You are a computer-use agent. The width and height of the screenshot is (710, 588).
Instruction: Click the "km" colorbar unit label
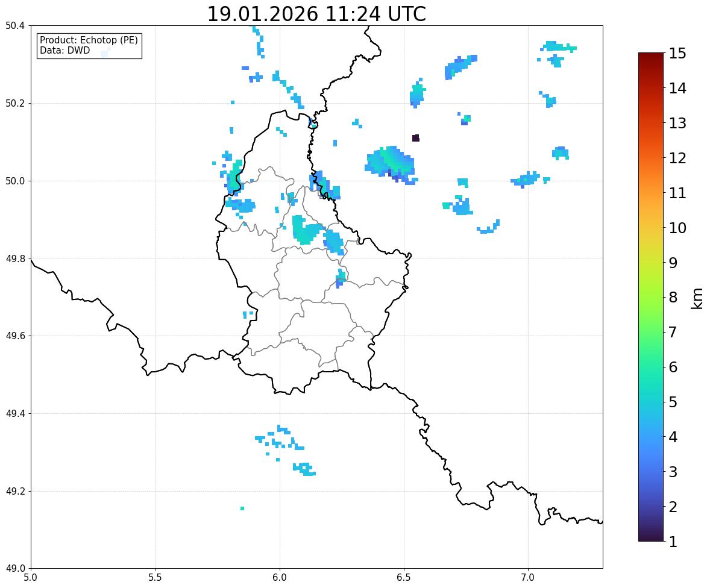pyautogui.click(x=697, y=299)
